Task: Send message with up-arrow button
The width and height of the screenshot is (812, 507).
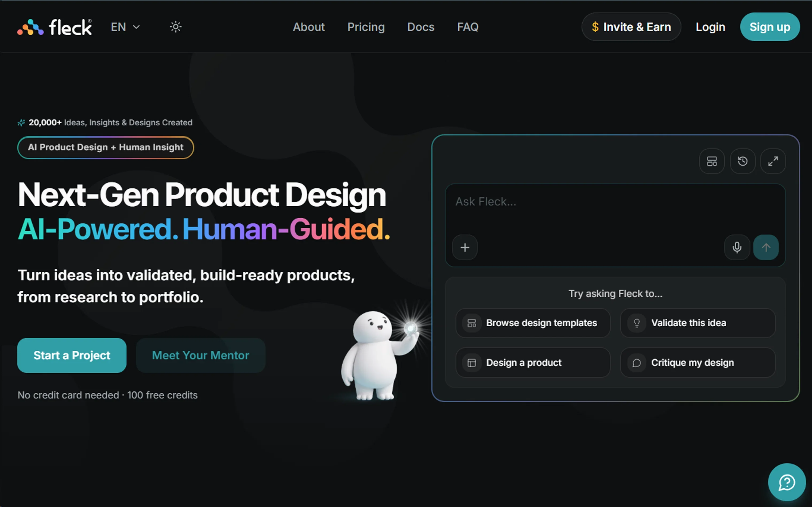Action: pyautogui.click(x=766, y=247)
